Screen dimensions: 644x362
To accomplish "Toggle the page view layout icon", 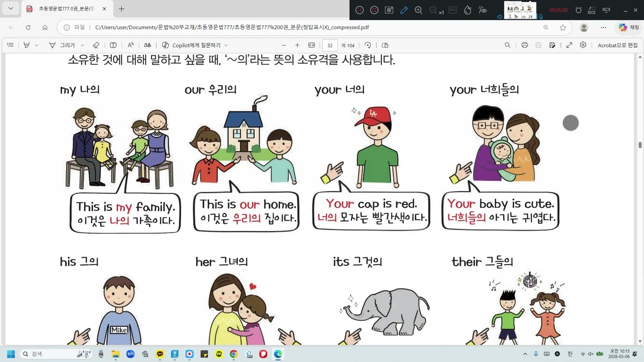I will pos(385,45).
